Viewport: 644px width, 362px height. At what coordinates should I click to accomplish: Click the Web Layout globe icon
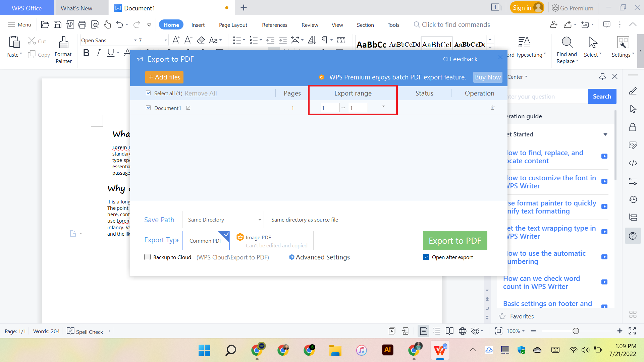coord(462,331)
